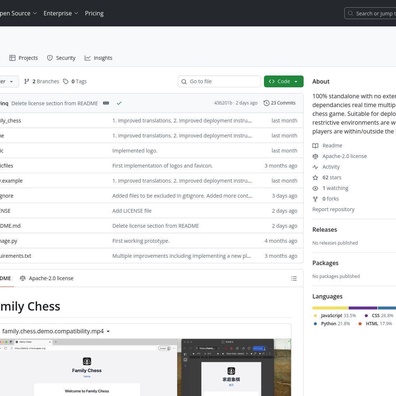The height and width of the screenshot is (396, 396).
Task: Click the watching eye icon
Action: 315,188
